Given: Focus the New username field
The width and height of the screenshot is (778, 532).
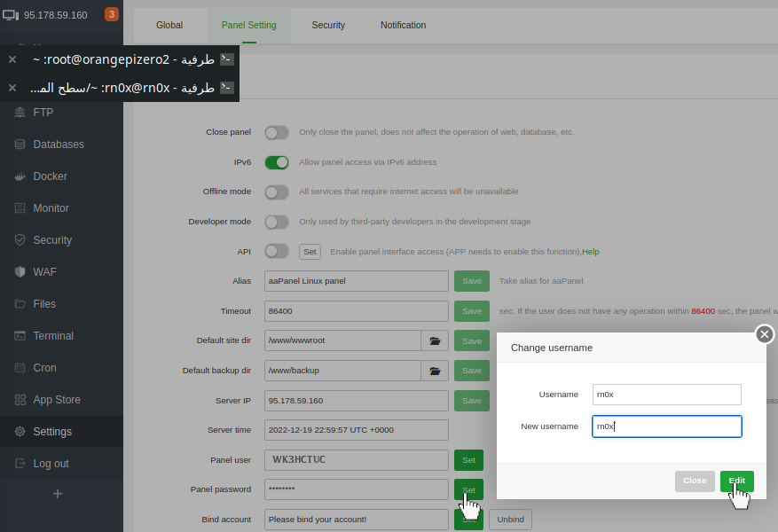Looking at the screenshot, I should click(667, 426).
